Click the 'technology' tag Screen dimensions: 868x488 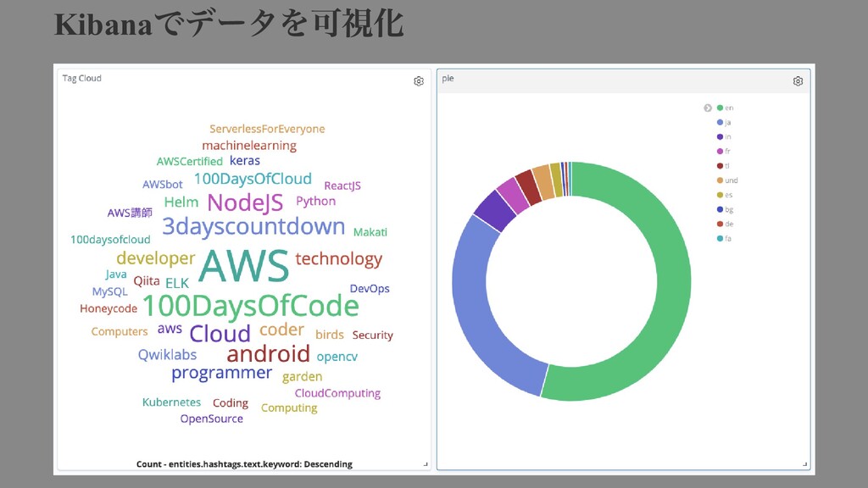(x=339, y=259)
